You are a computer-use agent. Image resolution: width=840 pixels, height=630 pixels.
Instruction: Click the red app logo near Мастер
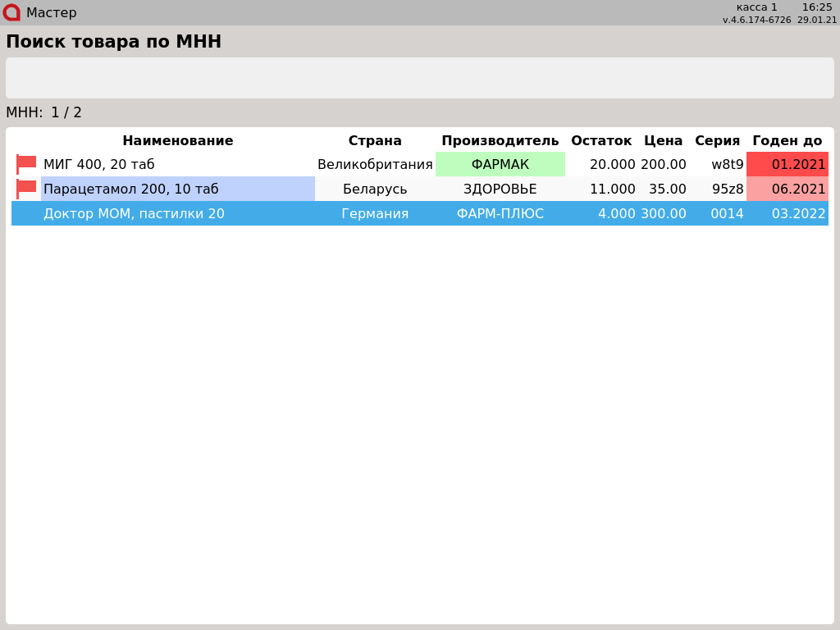pyautogui.click(x=11, y=12)
